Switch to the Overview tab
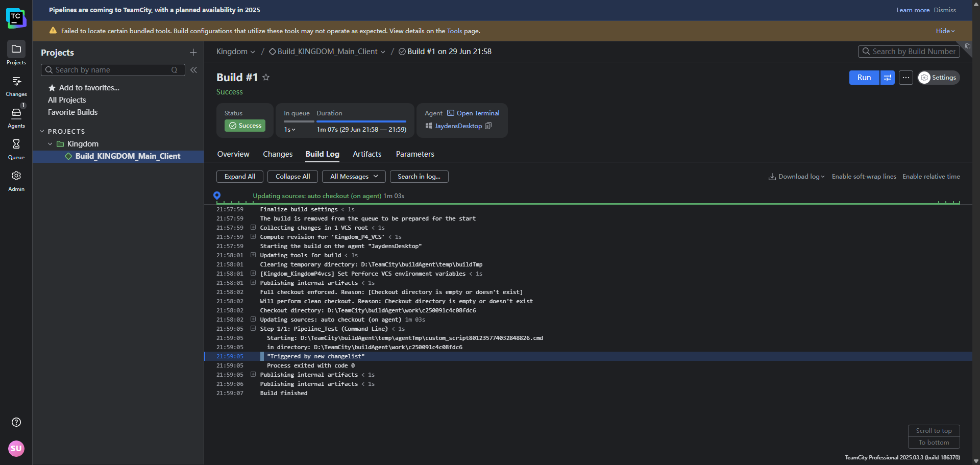 (x=233, y=154)
